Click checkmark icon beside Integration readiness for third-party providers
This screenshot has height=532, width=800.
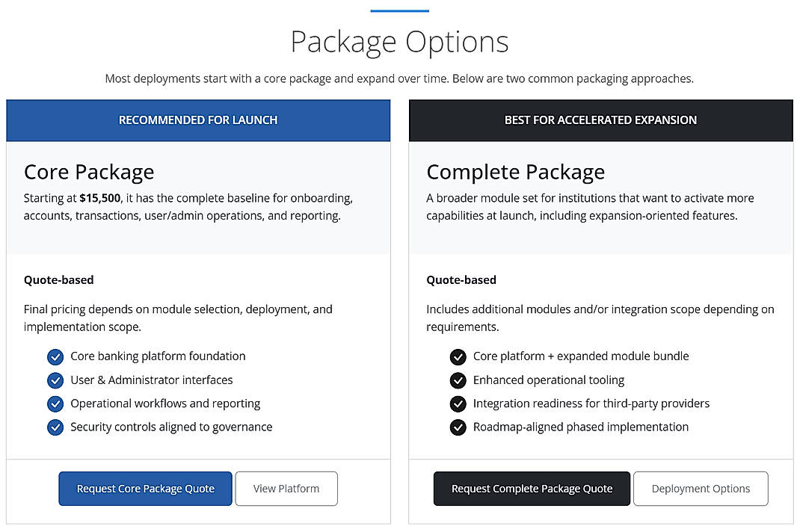click(x=458, y=404)
